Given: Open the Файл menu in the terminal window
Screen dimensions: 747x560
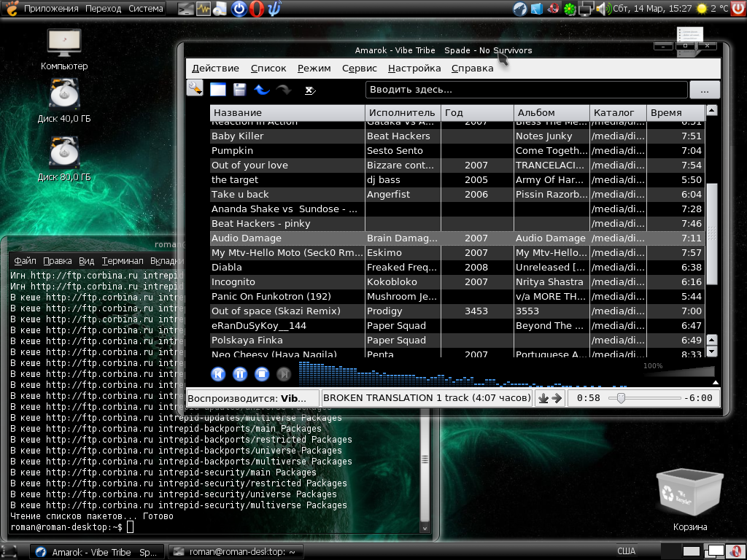Looking at the screenshot, I should pos(25,261).
